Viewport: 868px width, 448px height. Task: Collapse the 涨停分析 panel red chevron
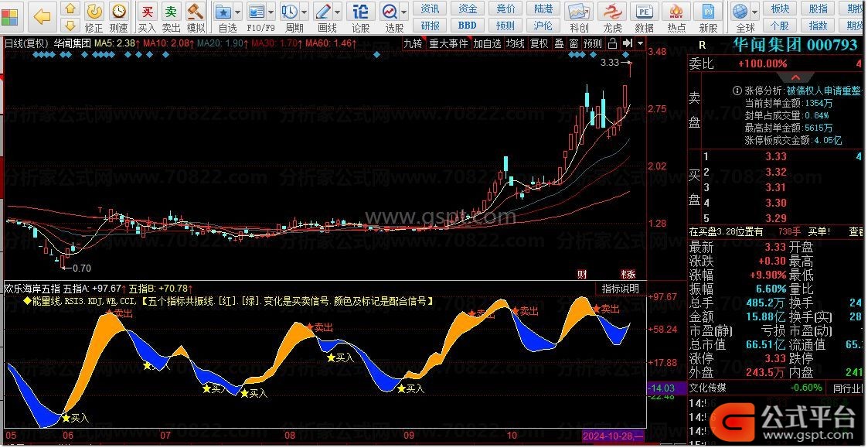point(795,77)
